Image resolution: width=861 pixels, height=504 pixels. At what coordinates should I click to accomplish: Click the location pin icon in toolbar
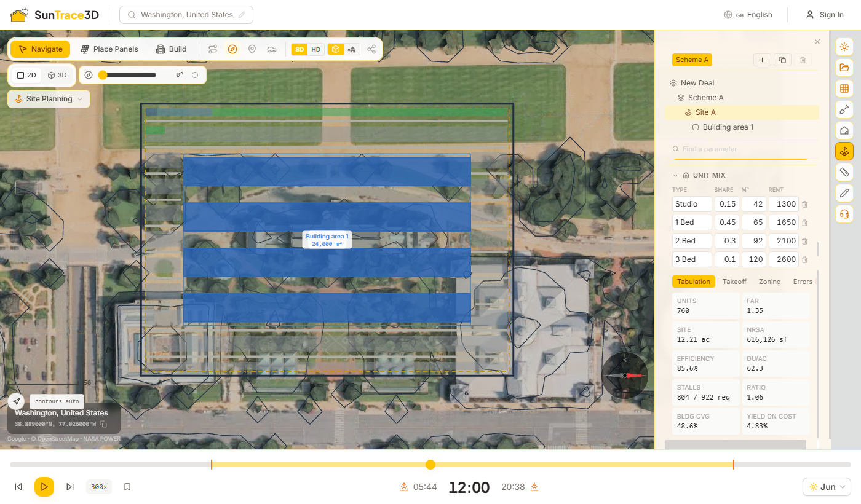pyautogui.click(x=252, y=49)
